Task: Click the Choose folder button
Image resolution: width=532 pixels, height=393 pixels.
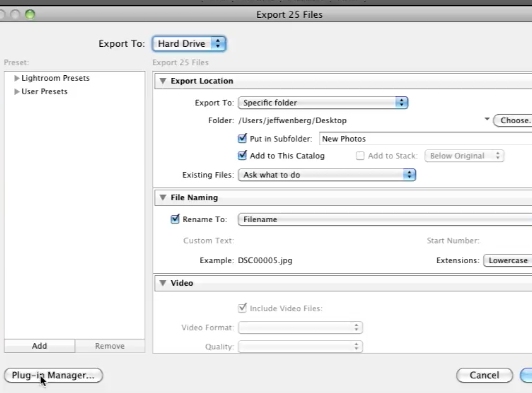Action: click(513, 120)
